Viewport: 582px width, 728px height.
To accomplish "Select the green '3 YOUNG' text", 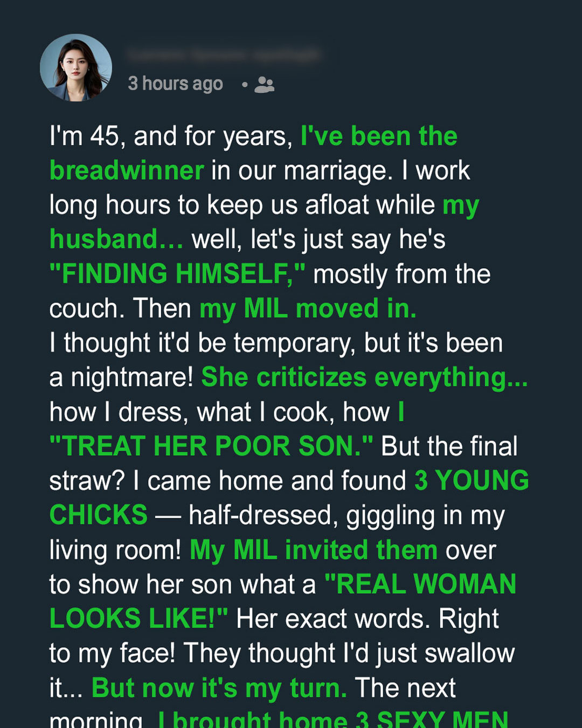I will coord(472,480).
